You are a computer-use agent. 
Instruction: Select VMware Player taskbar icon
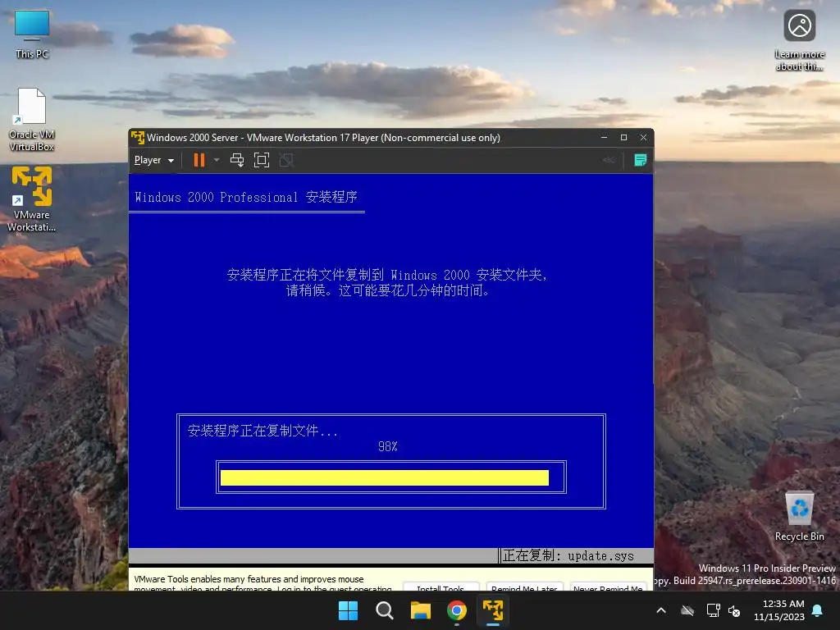(493, 610)
